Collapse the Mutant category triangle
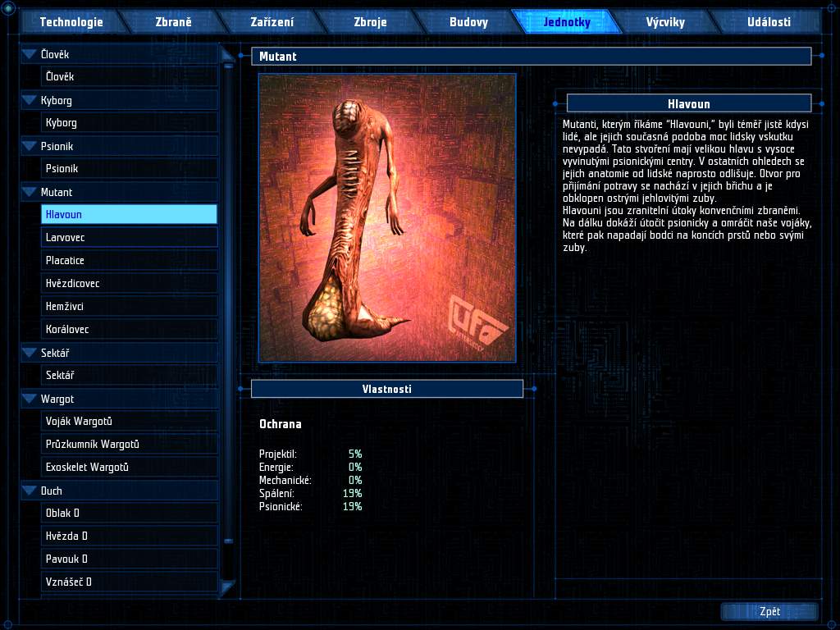The height and width of the screenshot is (630, 840). [x=29, y=192]
